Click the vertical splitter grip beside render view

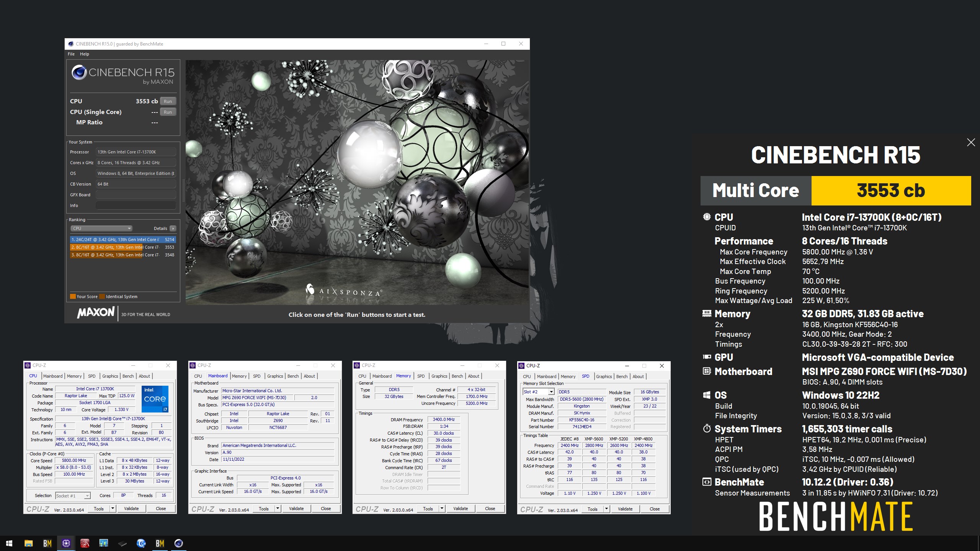tap(183, 190)
